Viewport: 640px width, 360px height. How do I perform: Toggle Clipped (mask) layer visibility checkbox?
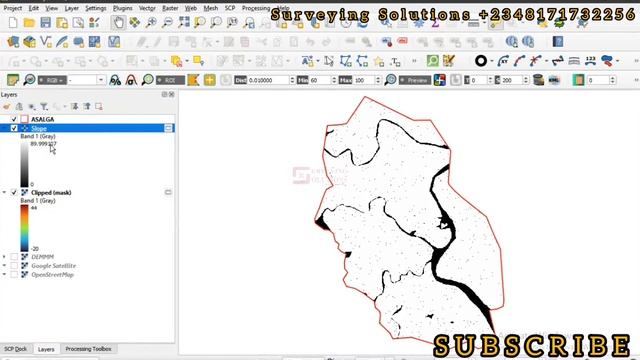[x=14, y=192]
